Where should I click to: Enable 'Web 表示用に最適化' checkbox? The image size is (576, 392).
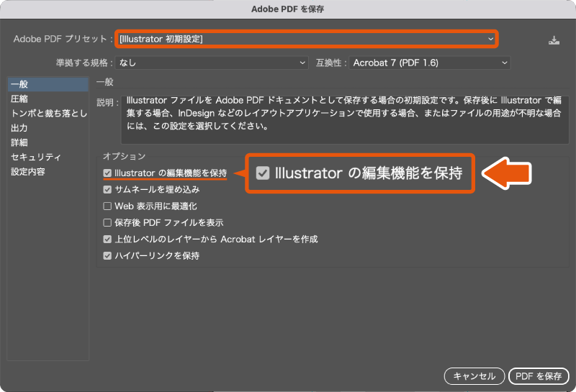click(x=107, y=206)
